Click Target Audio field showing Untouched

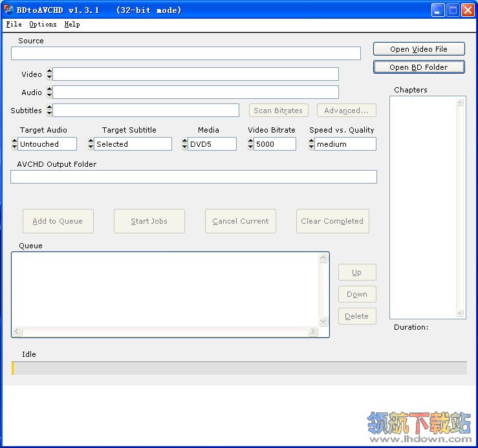coord(47,144)
